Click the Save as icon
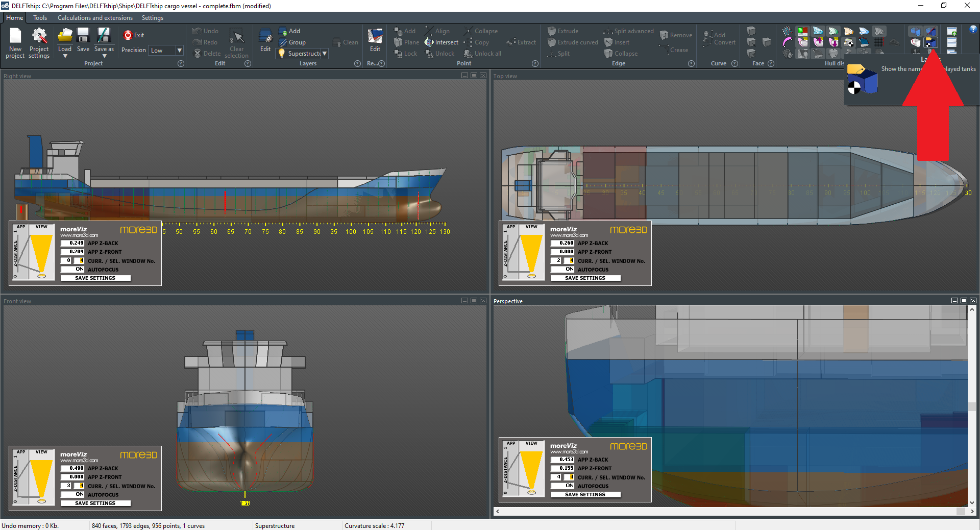Screen dimensions: 980x530 click(104, 35)
